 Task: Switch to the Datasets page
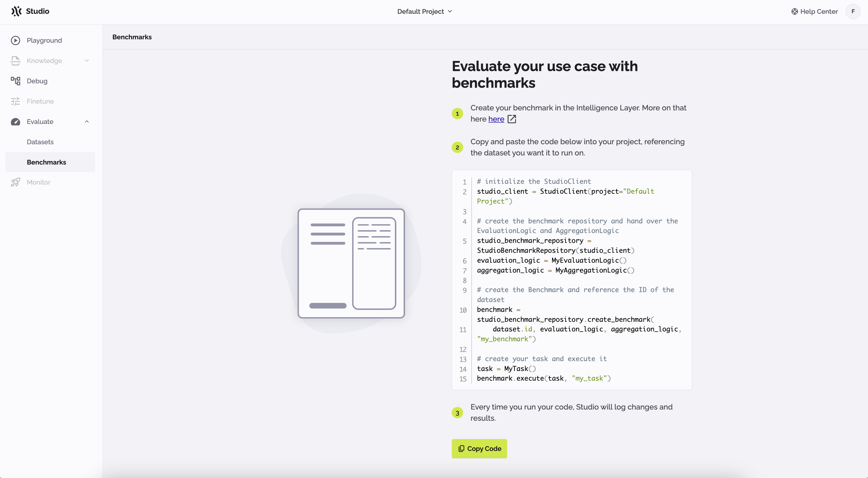click(40, 142)
